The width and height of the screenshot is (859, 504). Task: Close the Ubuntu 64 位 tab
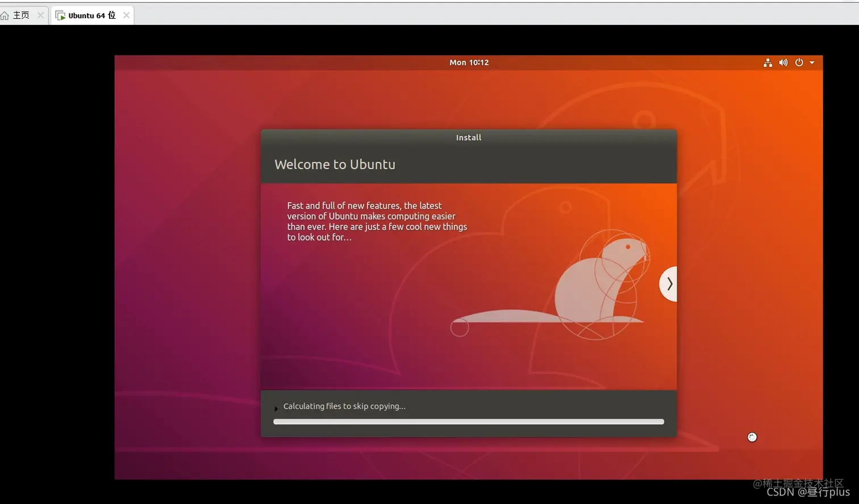pos(126,15)
